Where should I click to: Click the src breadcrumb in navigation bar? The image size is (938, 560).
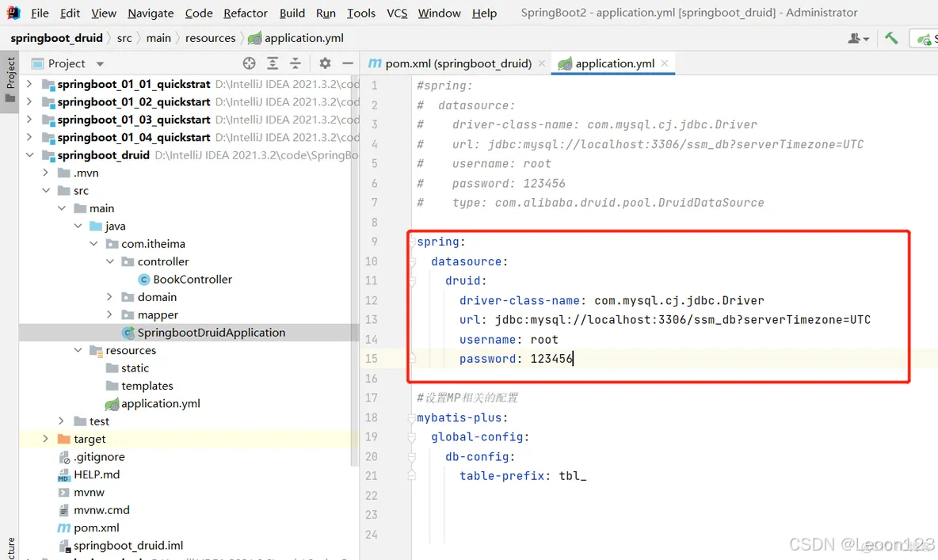[124, 38]
